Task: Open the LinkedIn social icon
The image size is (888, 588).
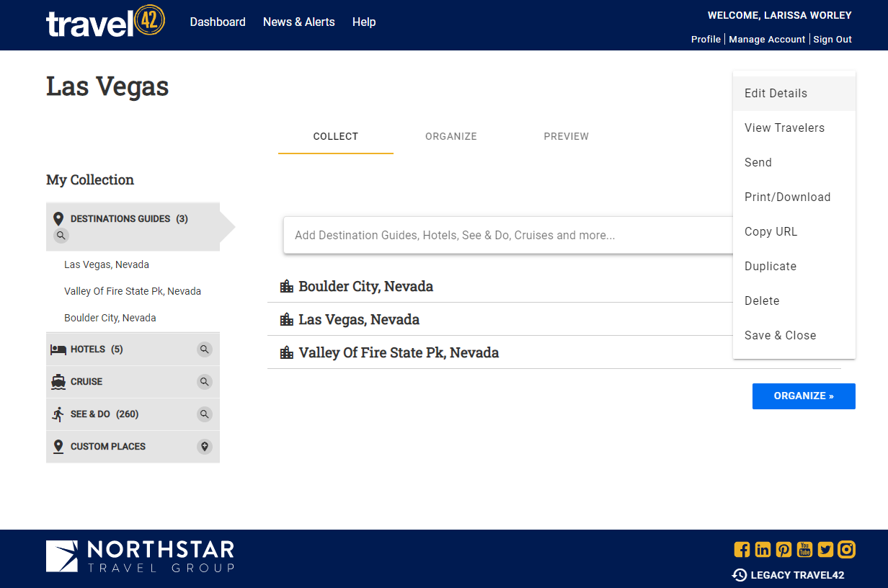Action: point(763,550)
